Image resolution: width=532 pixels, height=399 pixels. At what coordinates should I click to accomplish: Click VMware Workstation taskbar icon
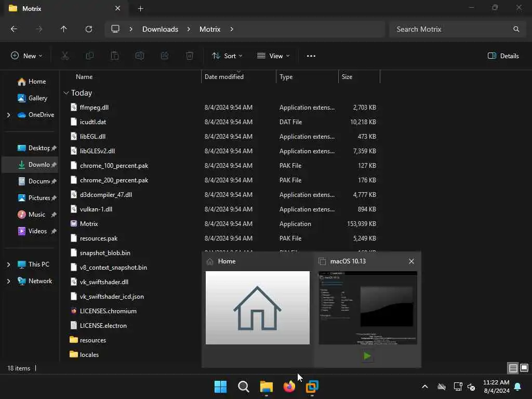pos(312,387)
